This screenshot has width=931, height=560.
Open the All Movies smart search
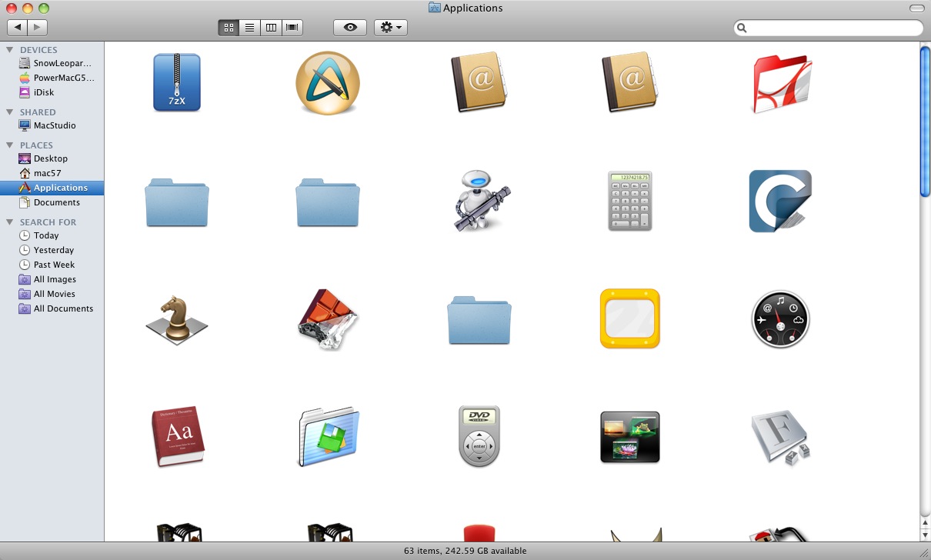click(x=52, y=294)
